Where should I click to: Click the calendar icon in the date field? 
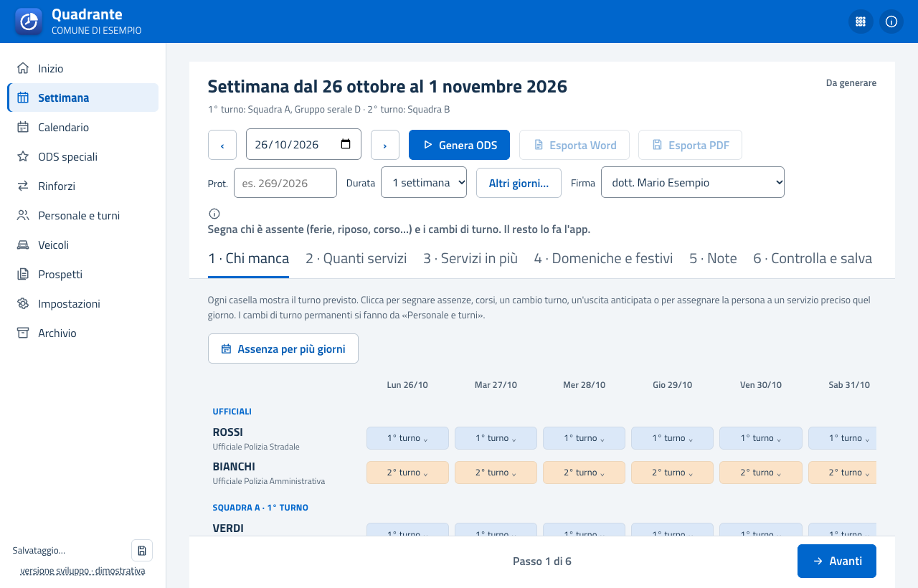(x=346, y=144)
